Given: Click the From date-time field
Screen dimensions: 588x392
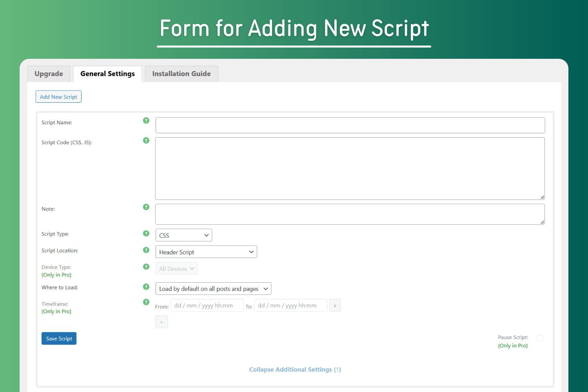Looking at the screenshot, I should pos(207,305).
